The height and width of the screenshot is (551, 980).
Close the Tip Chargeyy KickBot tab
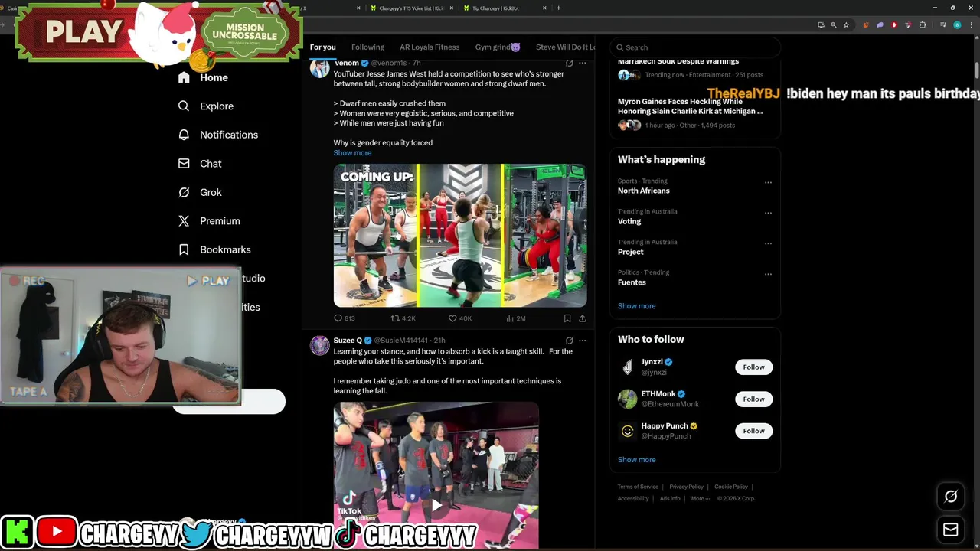(544, 8)
